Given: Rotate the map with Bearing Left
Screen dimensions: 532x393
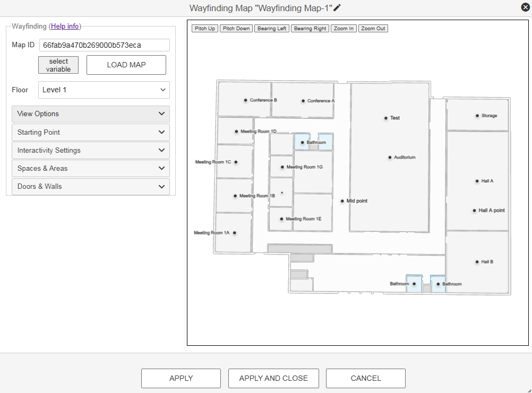Looking at the screenshot, I should (x=271, y=28).
